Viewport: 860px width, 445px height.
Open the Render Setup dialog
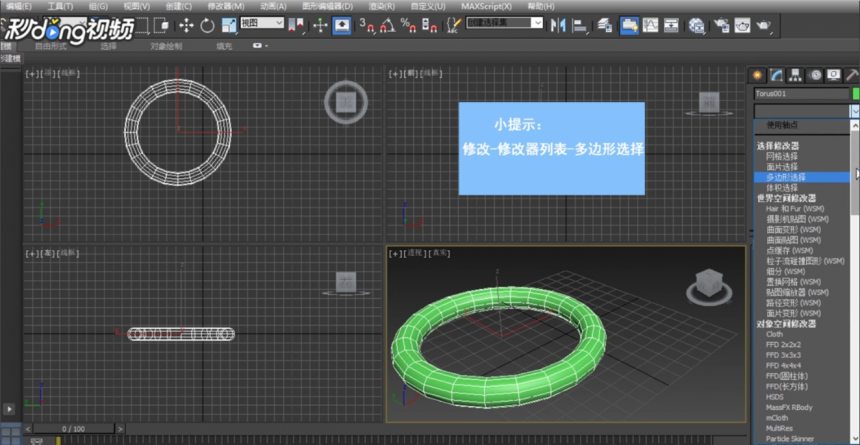(721, 25)
